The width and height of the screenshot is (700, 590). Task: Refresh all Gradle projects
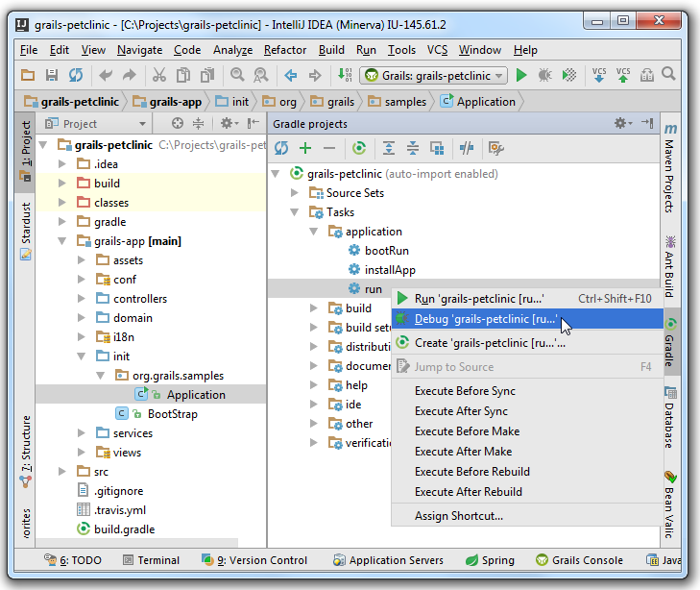click(x=281, y=148)
